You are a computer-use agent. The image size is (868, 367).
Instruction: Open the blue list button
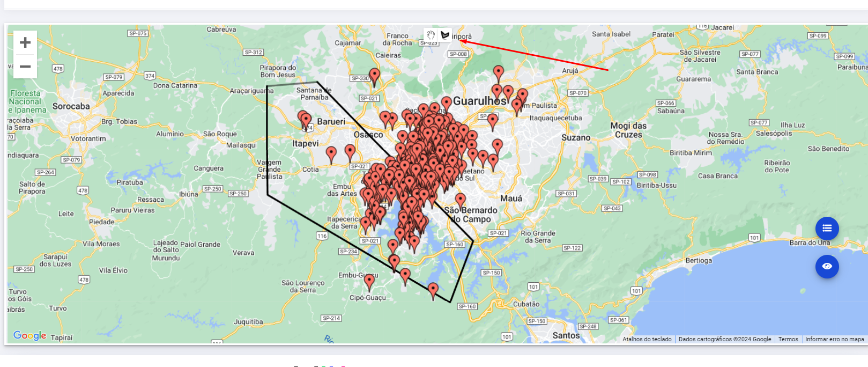[827, 228]
